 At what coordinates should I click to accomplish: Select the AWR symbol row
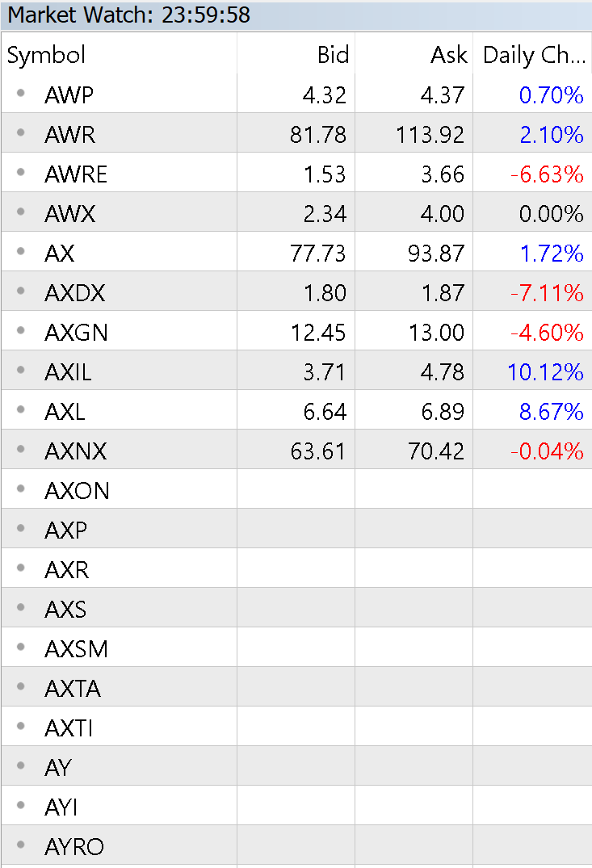coord(296,133)
